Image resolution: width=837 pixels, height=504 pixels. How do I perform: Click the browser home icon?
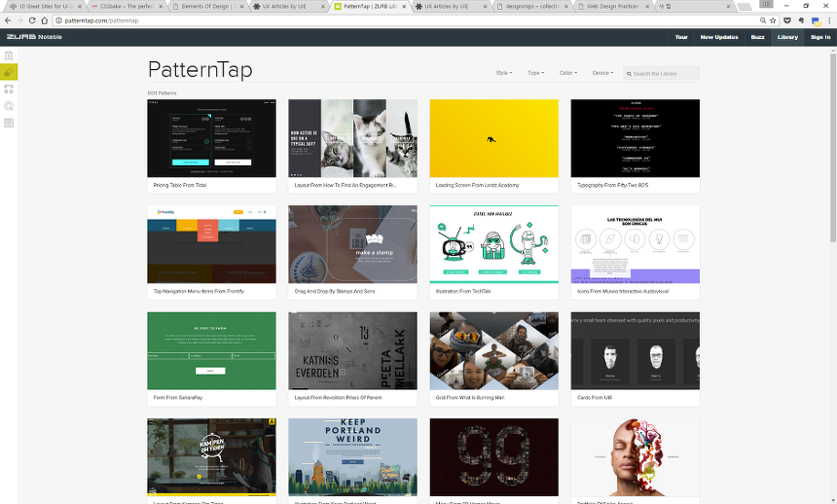pyautogui.click(x=46, y=19)
